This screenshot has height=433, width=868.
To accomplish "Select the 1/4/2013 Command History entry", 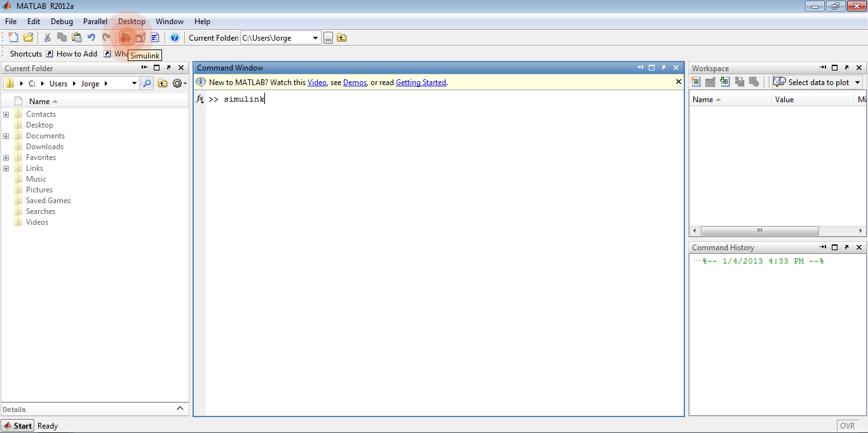I will [763, 261].
